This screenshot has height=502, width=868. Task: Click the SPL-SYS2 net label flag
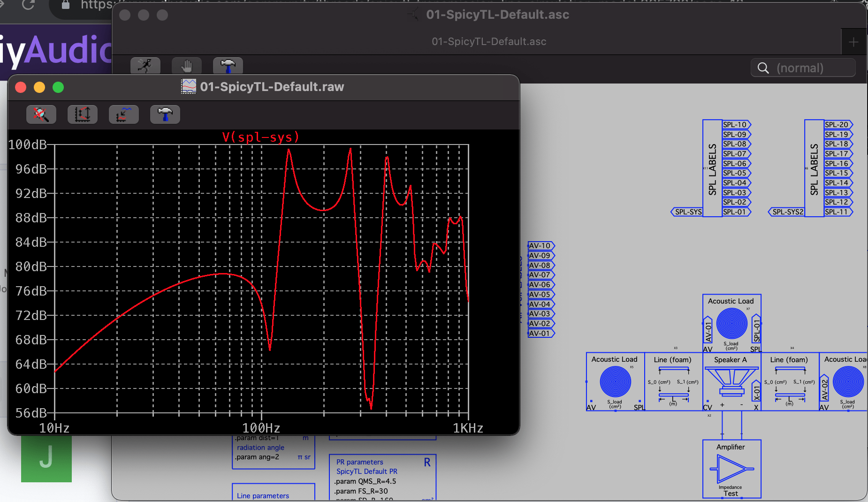(x=787, y=212)
